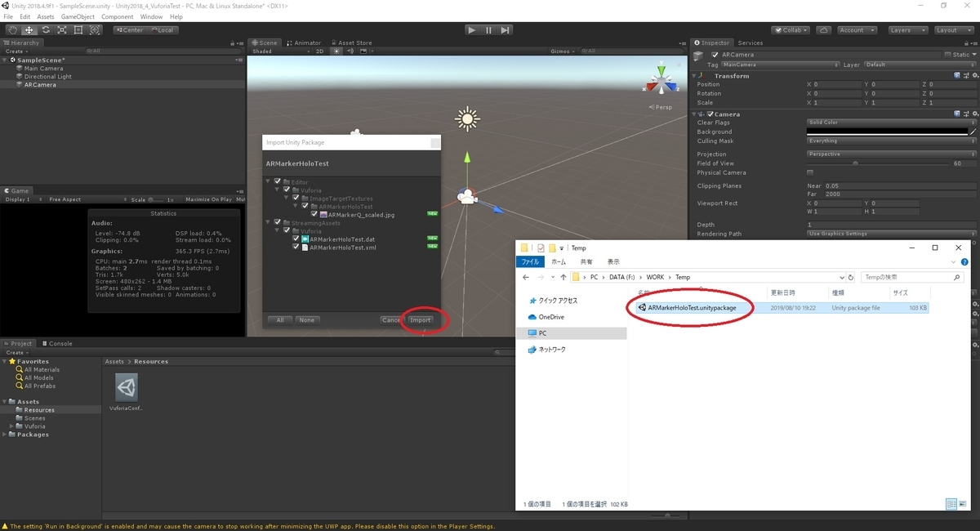Click Explorer refresh button
This screenshot has width=980, height=531.
851,277
